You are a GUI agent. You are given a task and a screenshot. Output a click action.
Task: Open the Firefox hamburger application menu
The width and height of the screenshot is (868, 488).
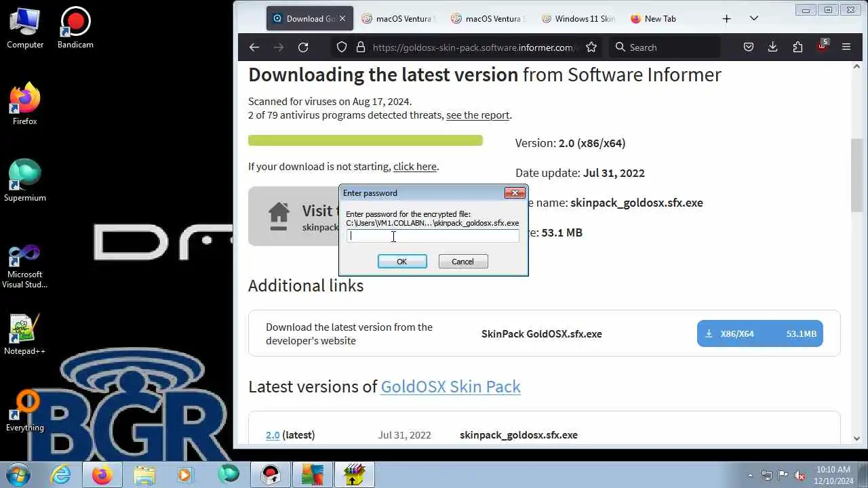tap(846, 47)
